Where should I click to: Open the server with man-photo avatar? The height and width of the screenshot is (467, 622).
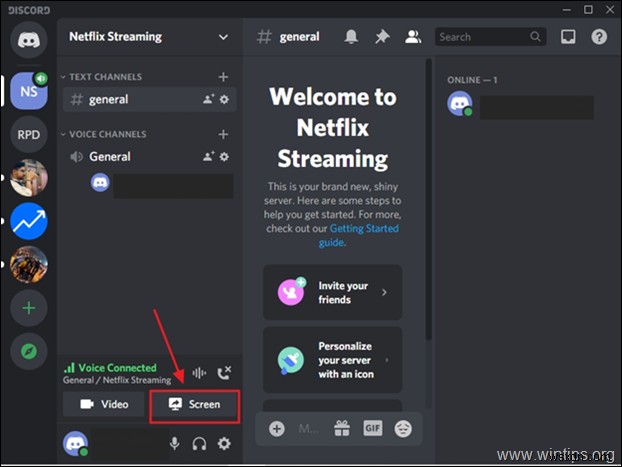click(x=29, y=178)
